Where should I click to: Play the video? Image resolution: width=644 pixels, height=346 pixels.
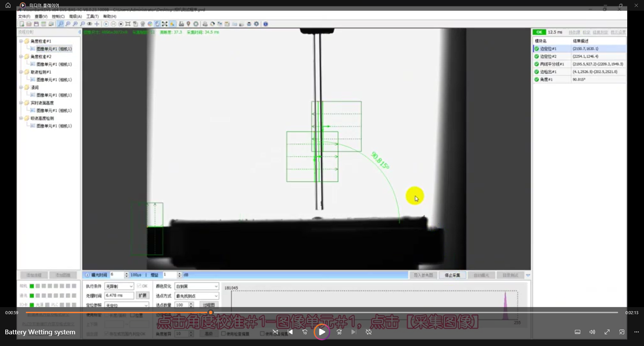[x=322, y=332]
